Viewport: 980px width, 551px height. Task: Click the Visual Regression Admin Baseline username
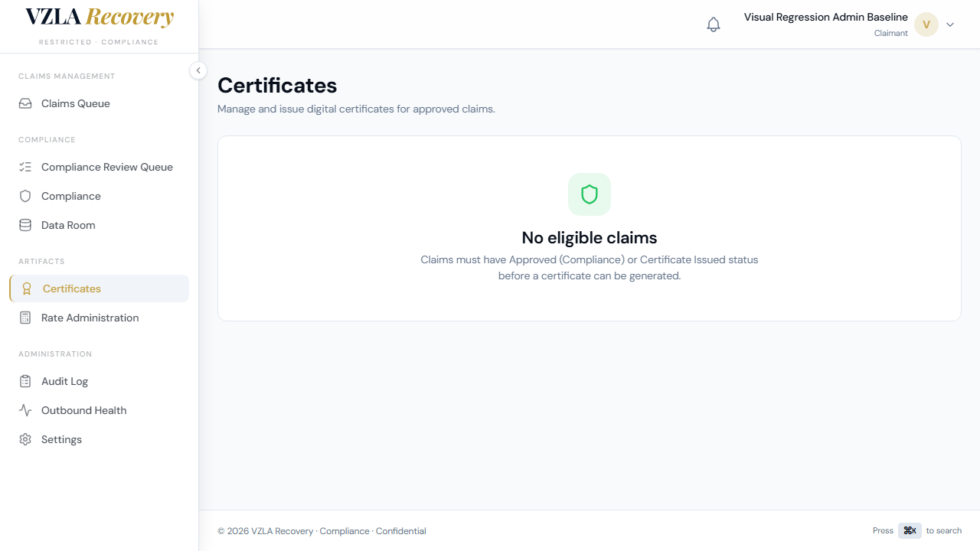pyautogui.click(x=826, y=17)
